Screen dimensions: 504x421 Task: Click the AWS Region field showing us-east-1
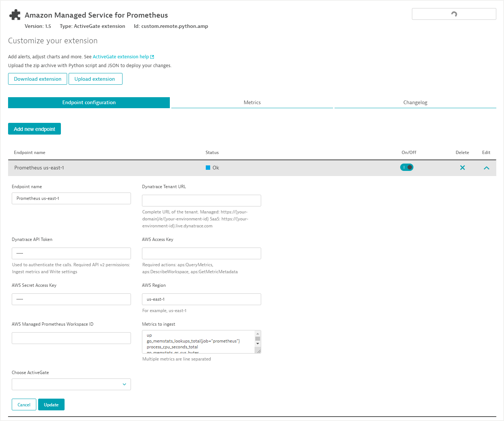tap(201, 299)
